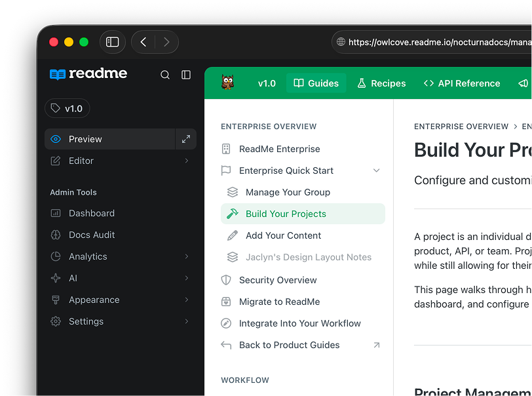Click the Enterprise Quick Start flag icon
This screenshot has height=396, width=532.
(226, 170)
